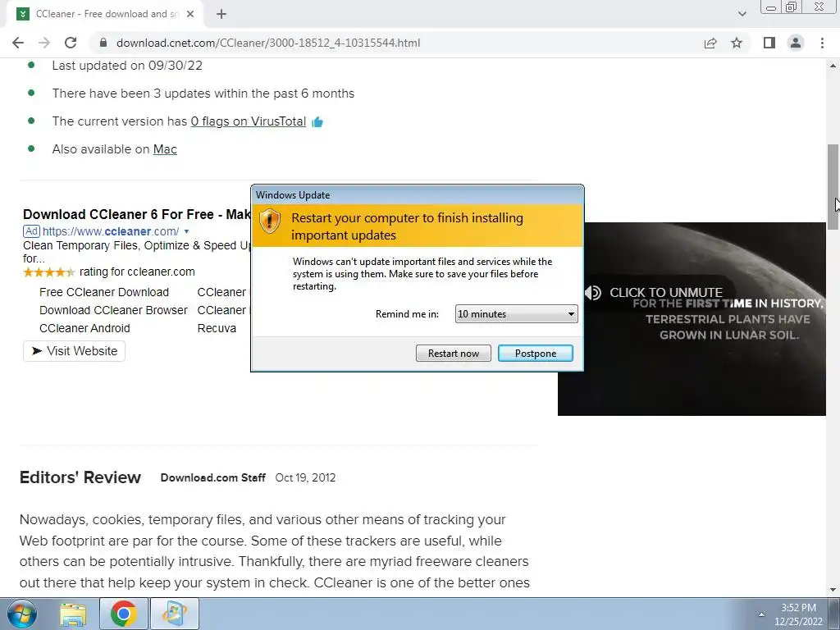View site security lock info
Image resolution: width=840 pixels, height=630 pixels.
pos(103,43)
